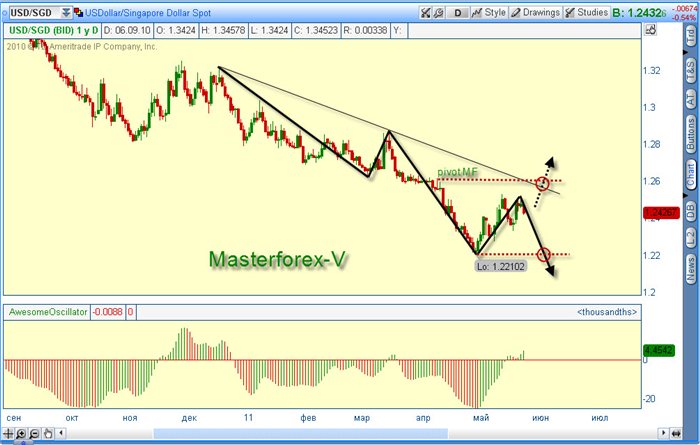
Task: Click the O: 1.3424 open value
Action: [x=175, y=30]
